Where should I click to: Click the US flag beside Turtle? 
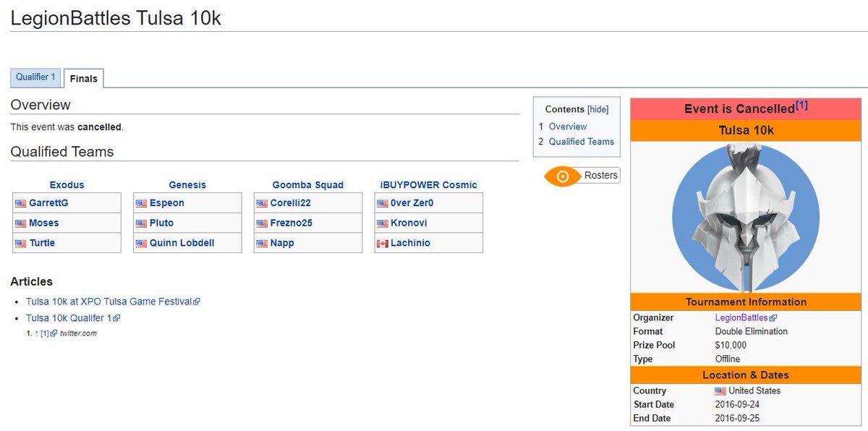point(20,244)
